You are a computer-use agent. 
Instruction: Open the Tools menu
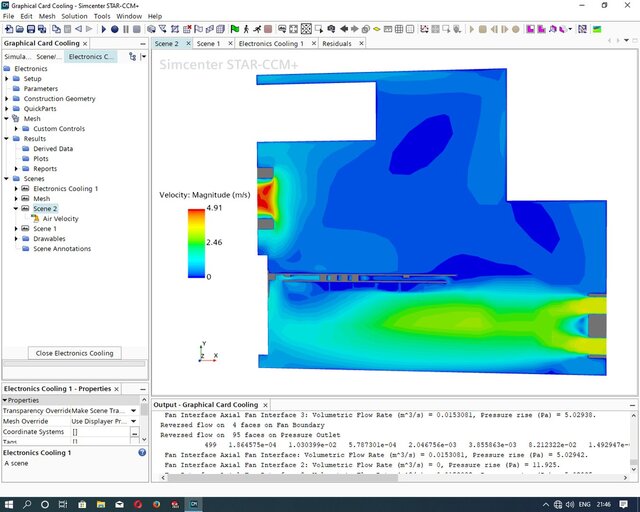[102, 16]
